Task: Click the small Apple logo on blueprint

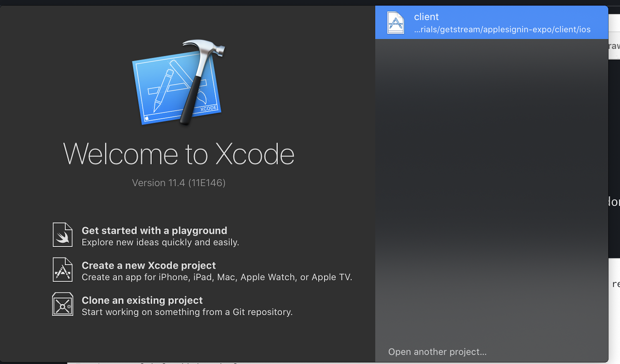Action: pos(147,118)
